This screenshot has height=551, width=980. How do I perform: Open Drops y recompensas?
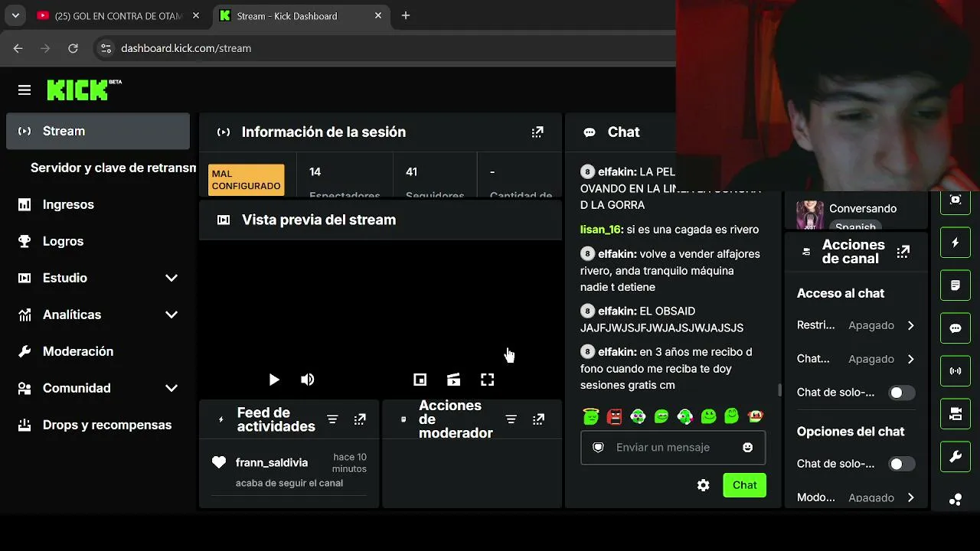(98, 425)
